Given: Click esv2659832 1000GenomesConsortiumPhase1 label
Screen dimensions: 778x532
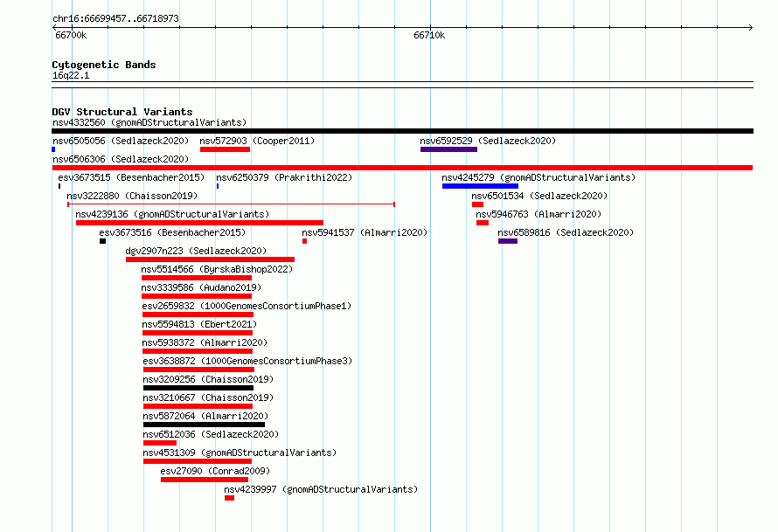Looking at the screenshot, I should [x=247, y=306].
